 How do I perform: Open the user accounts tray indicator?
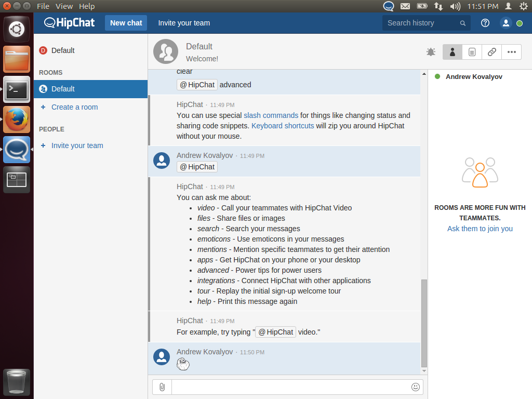click(508, 6)
